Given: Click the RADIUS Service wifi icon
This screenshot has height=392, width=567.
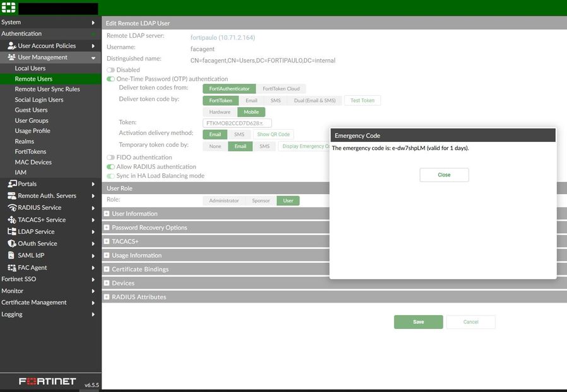Looking at the screenshot, I should (12, 207).
